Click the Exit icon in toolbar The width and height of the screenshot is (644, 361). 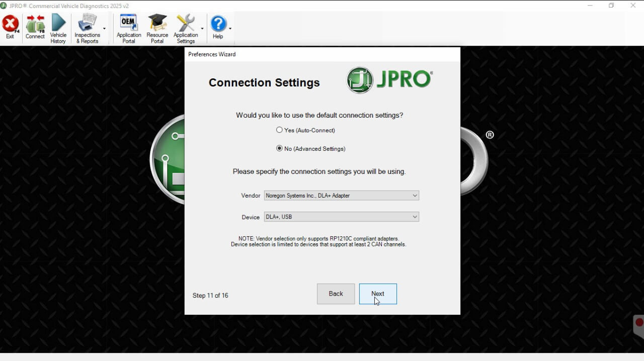tap(10, 27)
